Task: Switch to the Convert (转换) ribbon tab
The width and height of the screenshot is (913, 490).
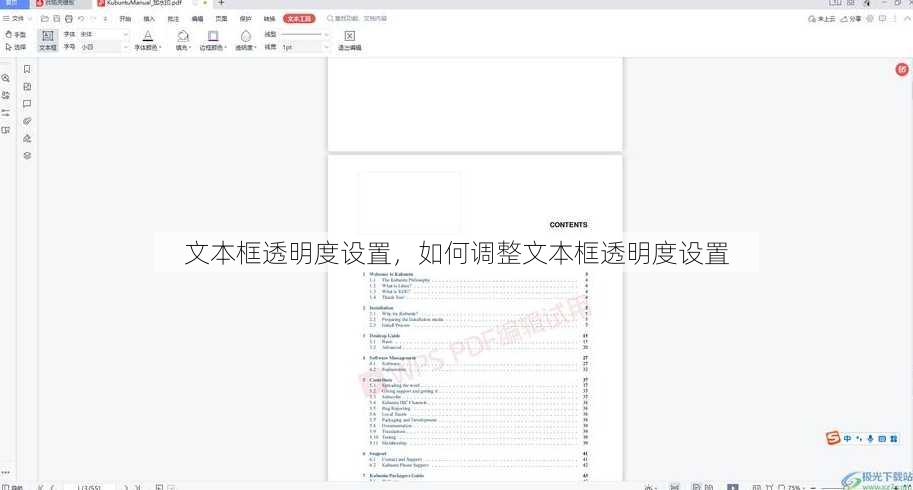Action: [x=269, y=19]
